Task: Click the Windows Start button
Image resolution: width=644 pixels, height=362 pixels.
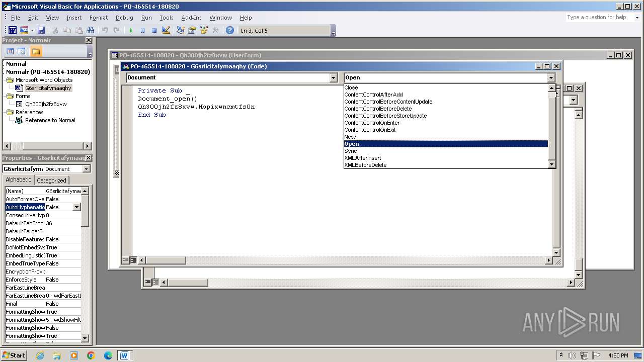Action: click(x=14, y=355)
